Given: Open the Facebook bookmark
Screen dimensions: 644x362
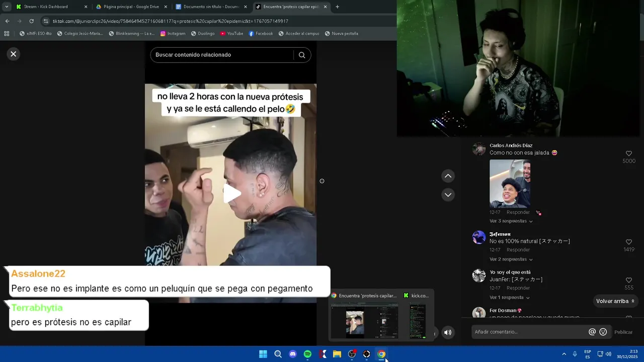Looking at the screenshot, I should (x=261, y=34).
